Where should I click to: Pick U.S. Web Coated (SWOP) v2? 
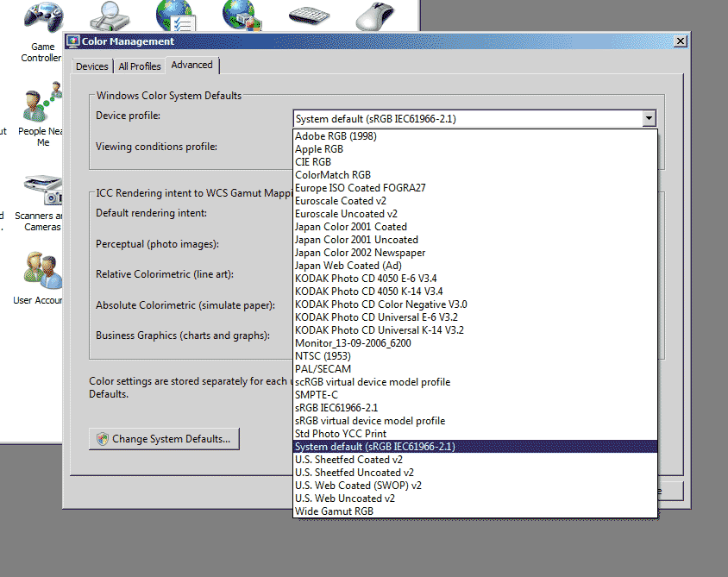click(475, 486)
